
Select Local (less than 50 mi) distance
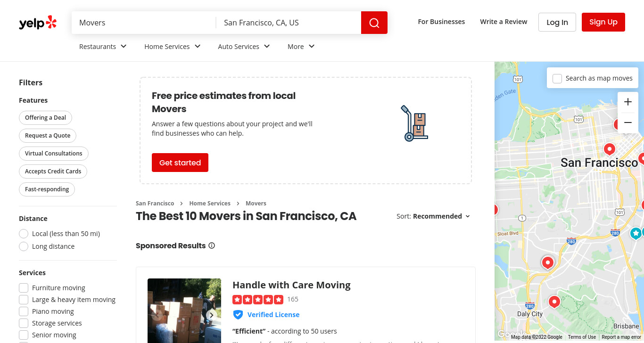coord(24,234)
